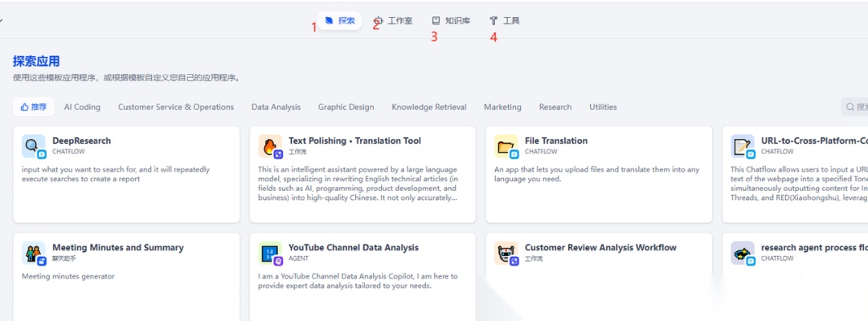
Task: Click 工作流 label under Customer Review Analysis
Action: click(534, 258)
